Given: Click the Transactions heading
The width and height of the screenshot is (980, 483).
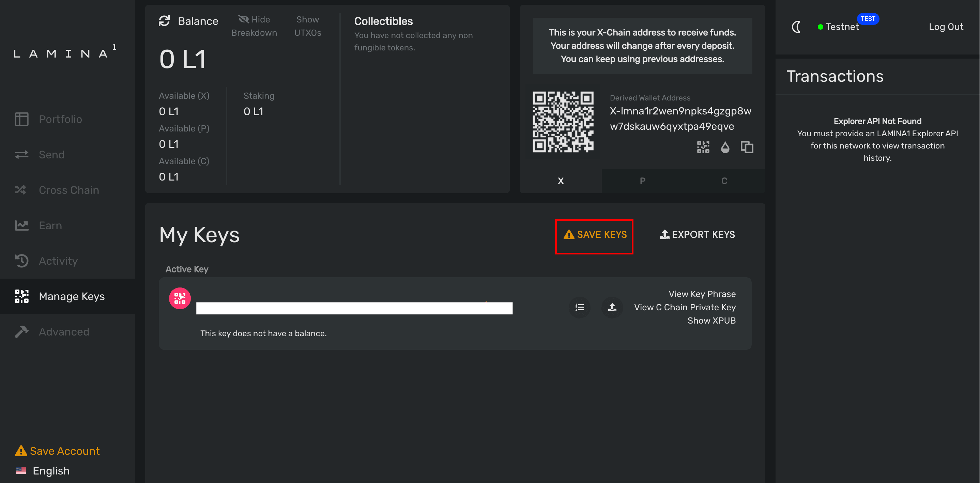Looking at the screenshot, I should [x=835, y=76].
